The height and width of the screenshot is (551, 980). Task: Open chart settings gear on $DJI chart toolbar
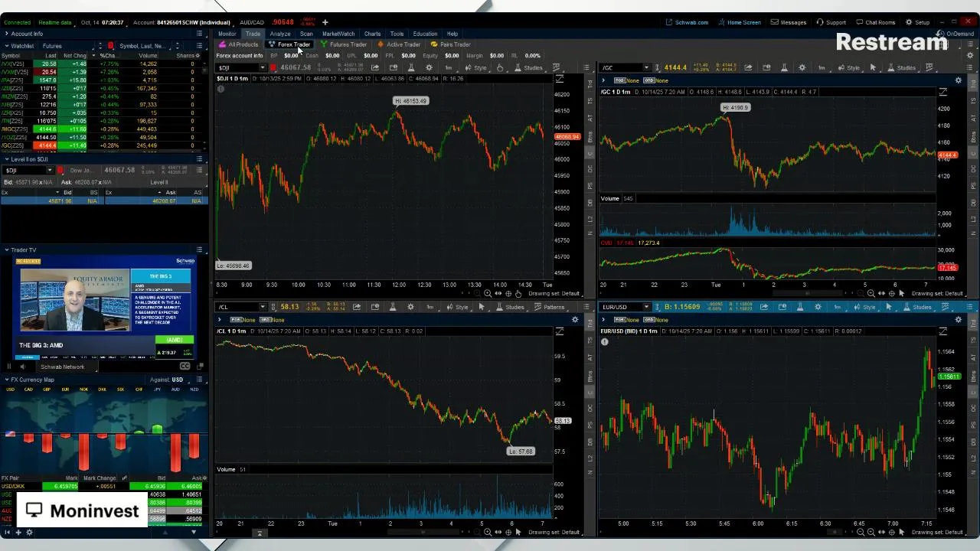(x=429, y=67)
